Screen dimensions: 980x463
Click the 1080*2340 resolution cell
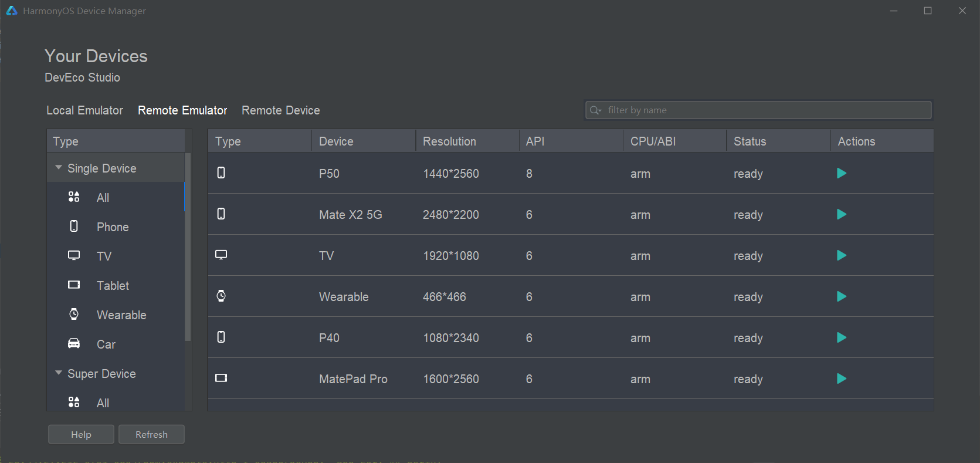click(x=451, y=338)
